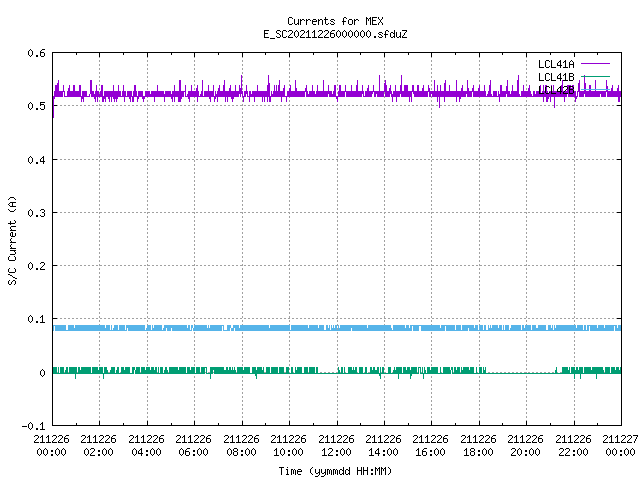Click the x-axis tick '211226 10:00'

[289, 446]
